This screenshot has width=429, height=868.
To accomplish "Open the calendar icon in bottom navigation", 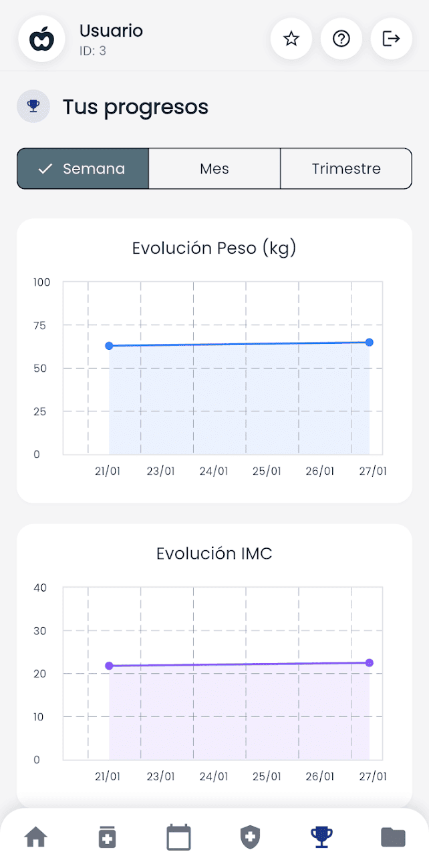I will tap(178, 837).
